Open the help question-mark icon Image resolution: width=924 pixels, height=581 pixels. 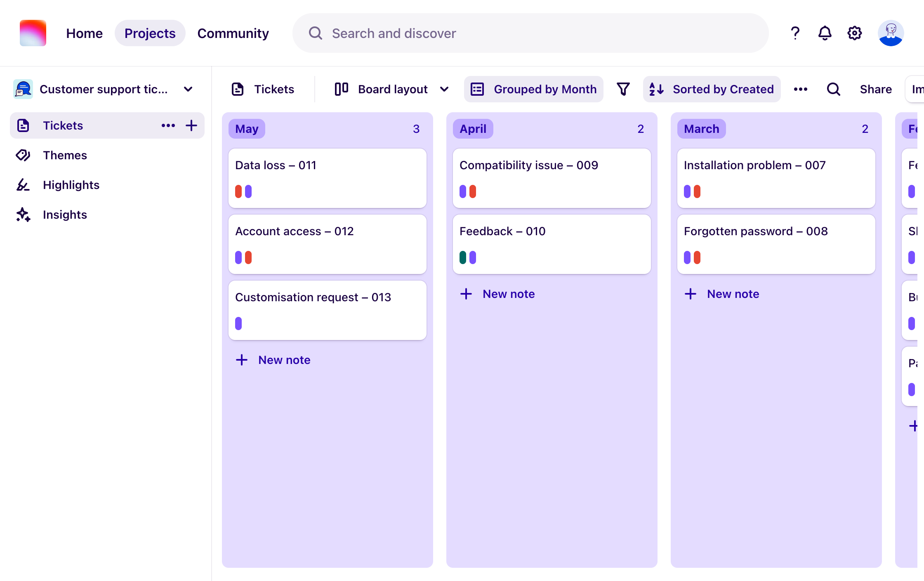pyautogui.click(x=794, y=33)
